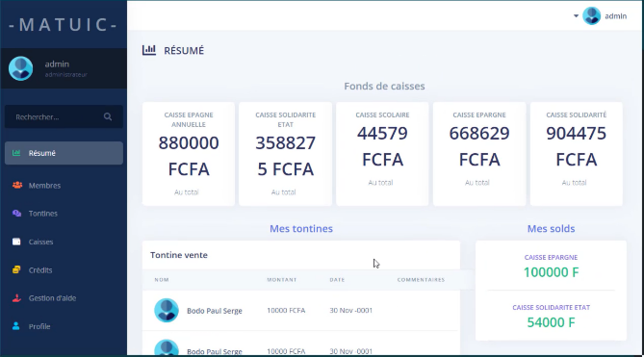The image size is (644, 357).
Task: Select the Caisse Epagne Annuelle card
Action: tap(189, 154)
